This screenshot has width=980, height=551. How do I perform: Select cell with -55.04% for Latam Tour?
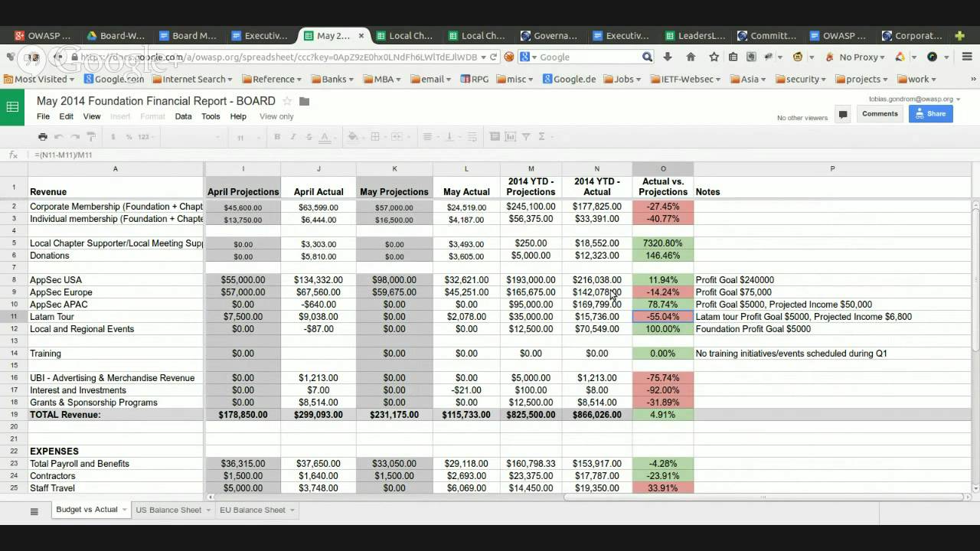pyautogui.click(x=663, y=317)
